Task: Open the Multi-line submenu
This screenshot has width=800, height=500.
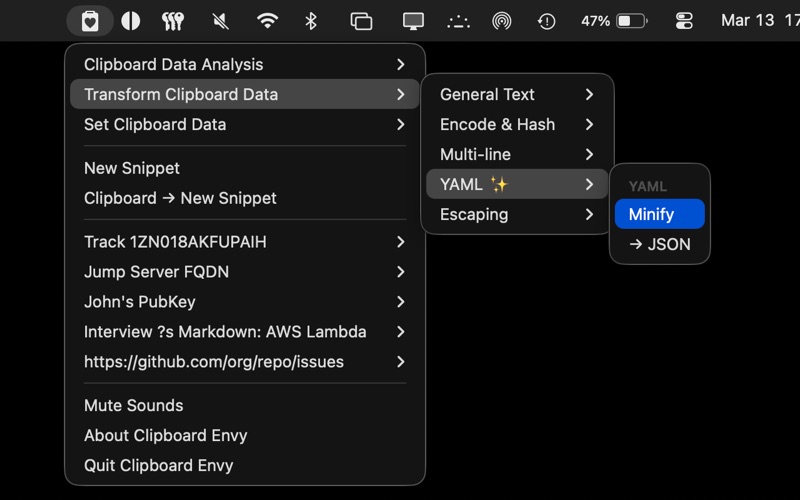Action: tap(517, 155)
